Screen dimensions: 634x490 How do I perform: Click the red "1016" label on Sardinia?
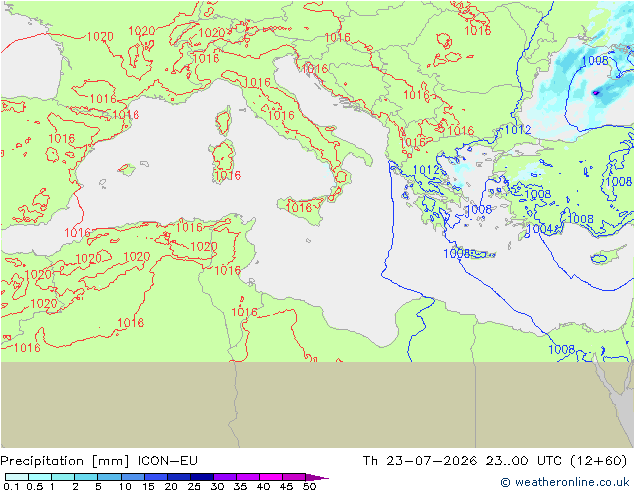pos(228,175)
